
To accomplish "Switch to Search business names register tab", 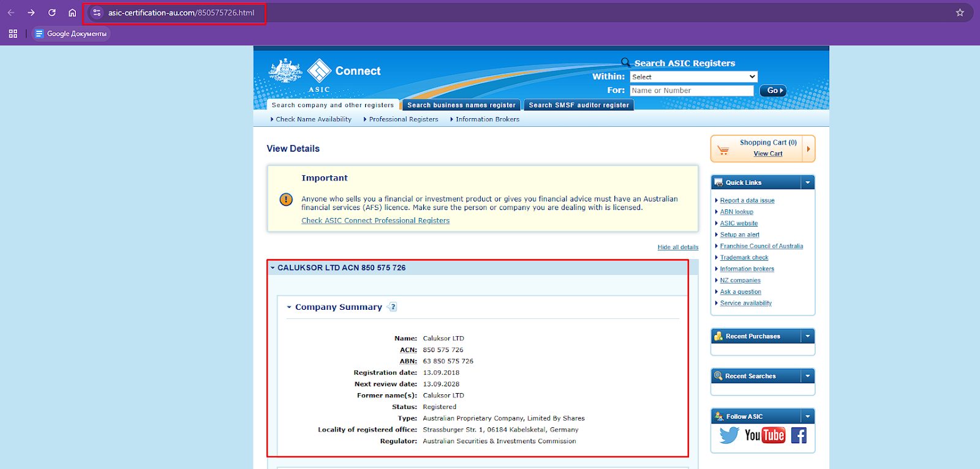I will click(x=461, y=105).
